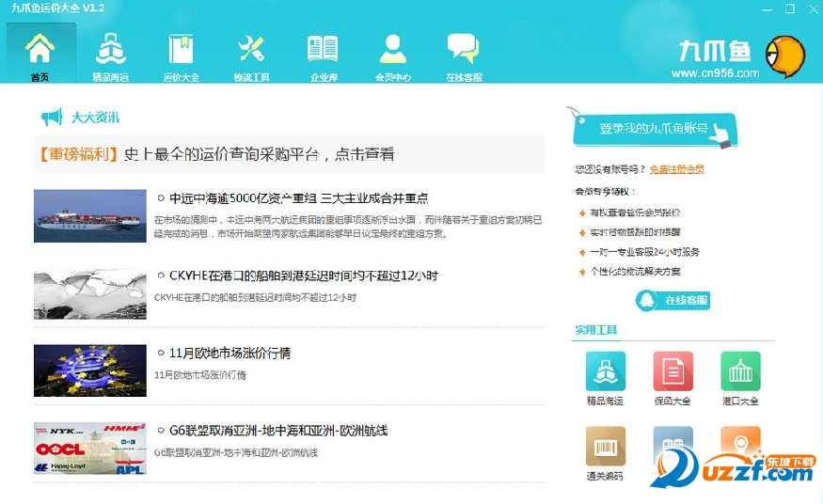The width and height of the screenshot is (823, 504).
Task: Open article 11月欧地市场涨价行情
Action: [x=229, y=354]
